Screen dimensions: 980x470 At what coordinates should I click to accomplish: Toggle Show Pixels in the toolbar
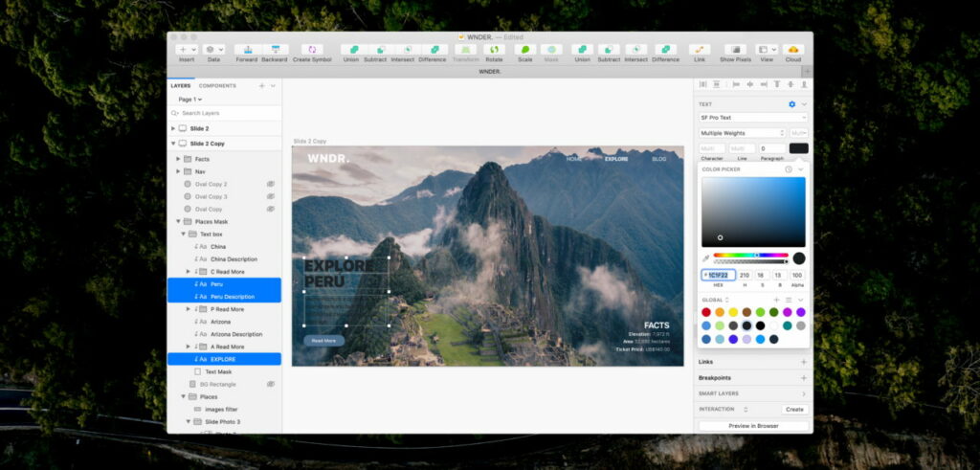coord(735,49)
